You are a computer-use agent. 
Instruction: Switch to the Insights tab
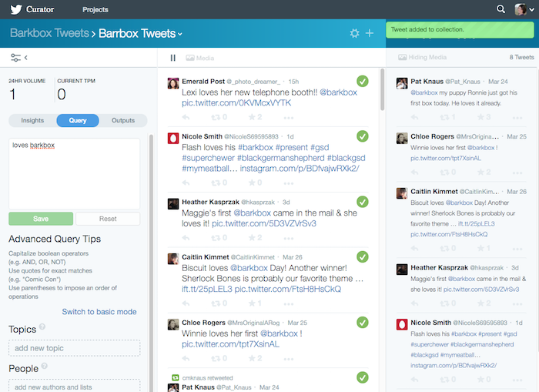32,120
